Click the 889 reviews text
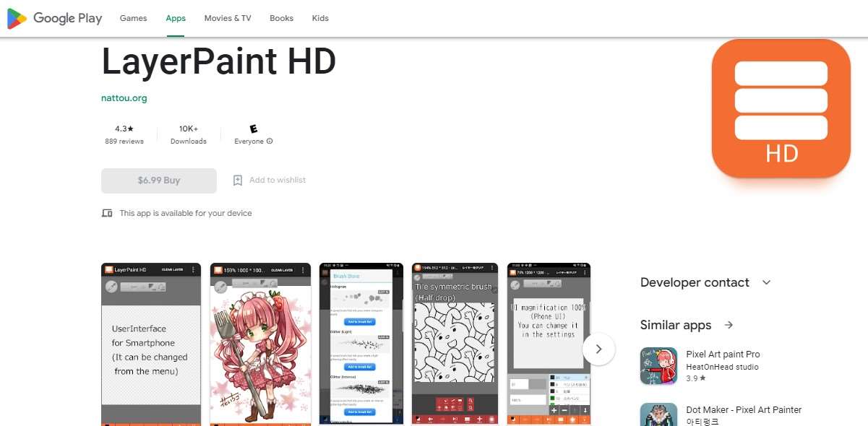The width and height of the screenshot is (868, 426). (x=124, y=142)
